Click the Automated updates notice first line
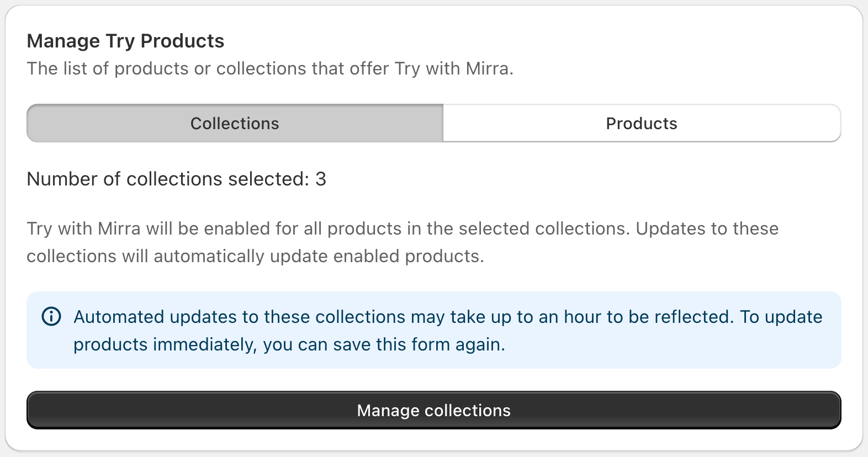The image size is (868, 457). pyautogui.click(x=448, y=317)
